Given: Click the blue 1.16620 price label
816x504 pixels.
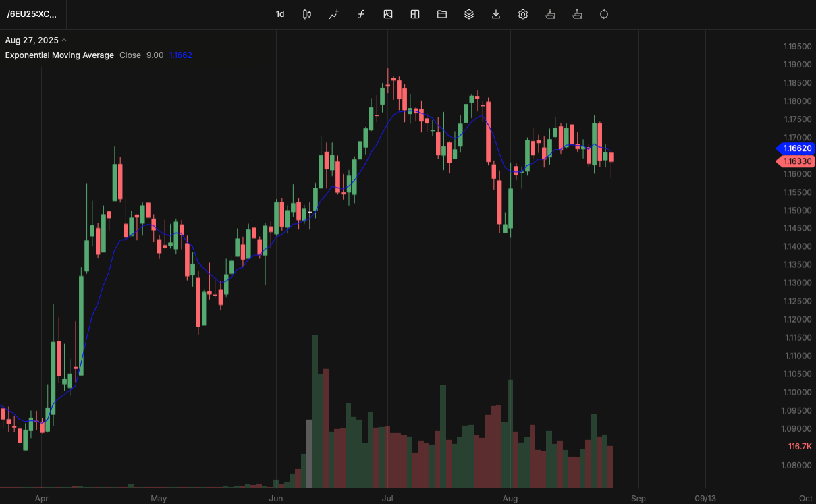Looking at the screenshot, I should pyautogui.click(x=796, y=148).
